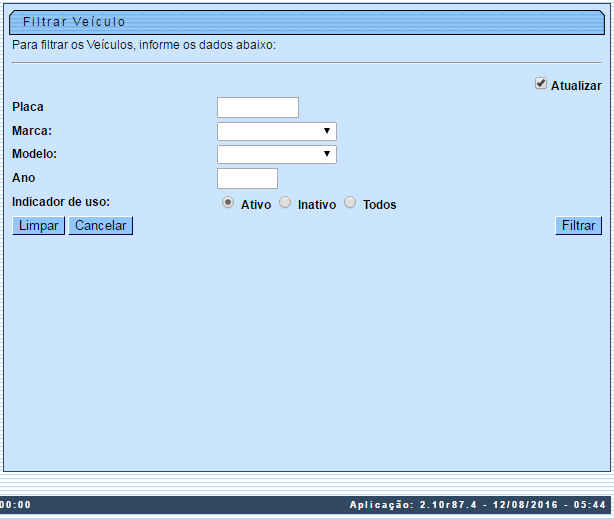
Task: Toggle the Atualizar checkbox
Action: [x=540, y=83]
